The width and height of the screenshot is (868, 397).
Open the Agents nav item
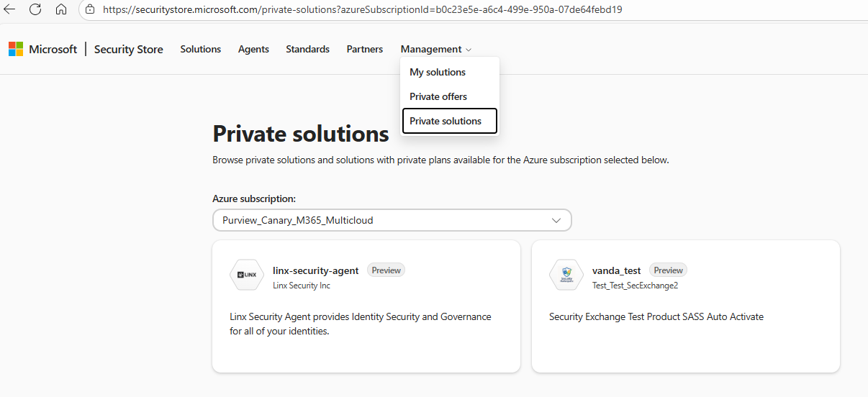click(253, 49)
